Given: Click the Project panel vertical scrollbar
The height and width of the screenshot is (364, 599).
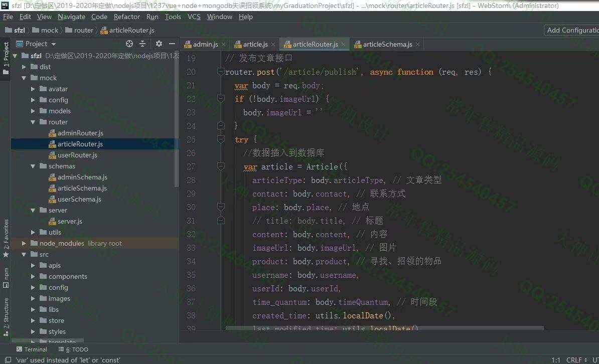Looking at the screenshot, I should [176, 118].
